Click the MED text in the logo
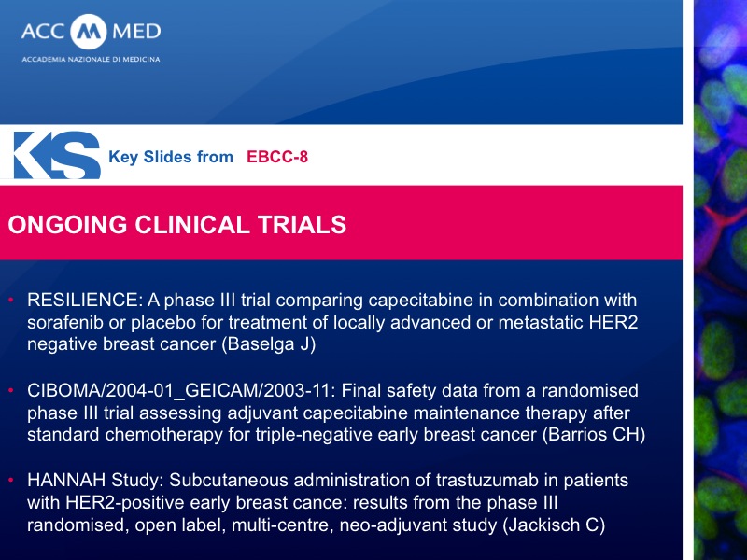 pos(136,32)
